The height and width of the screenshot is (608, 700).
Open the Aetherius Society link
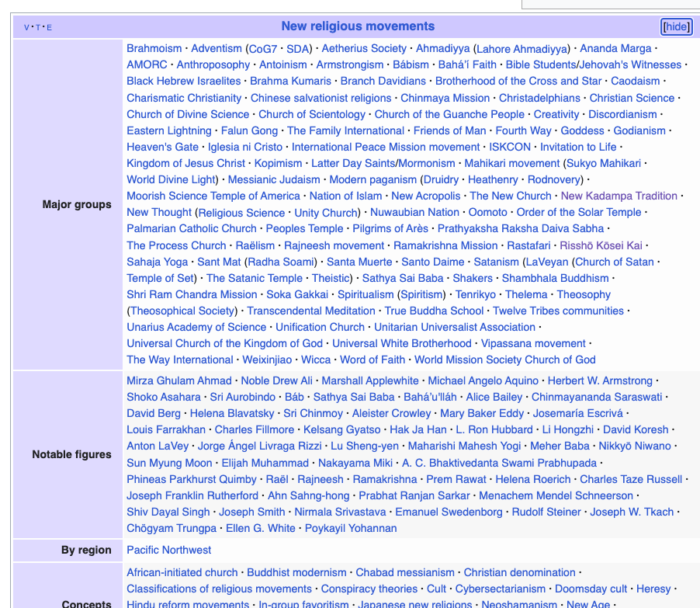click(x=364, y=48)
